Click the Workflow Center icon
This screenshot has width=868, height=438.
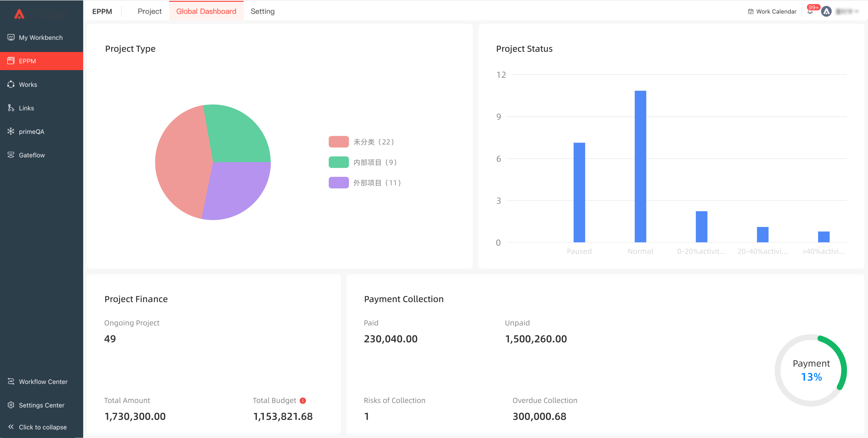11,381
